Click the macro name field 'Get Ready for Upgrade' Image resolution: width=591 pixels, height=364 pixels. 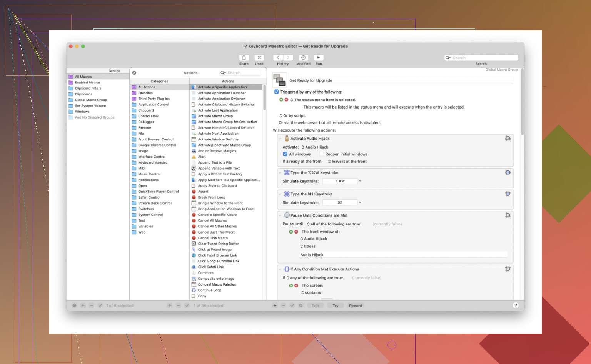coord(400,80)
